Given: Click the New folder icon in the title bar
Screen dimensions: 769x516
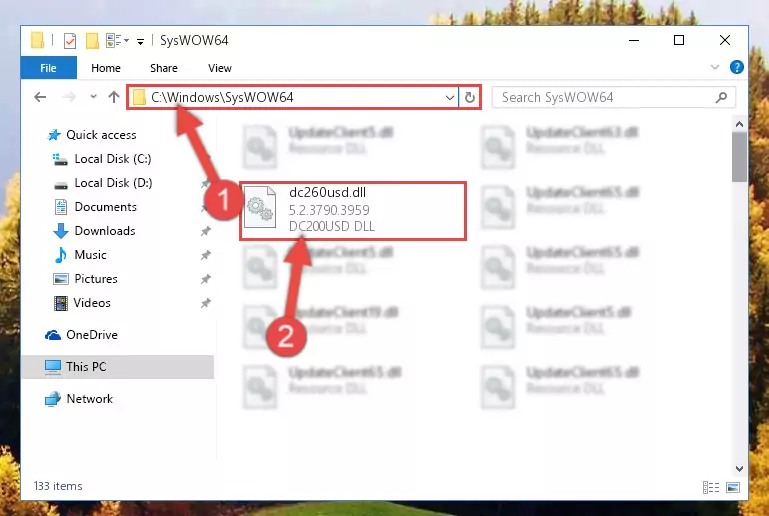Looking at the screenshot, I should [x=92, y=40].
